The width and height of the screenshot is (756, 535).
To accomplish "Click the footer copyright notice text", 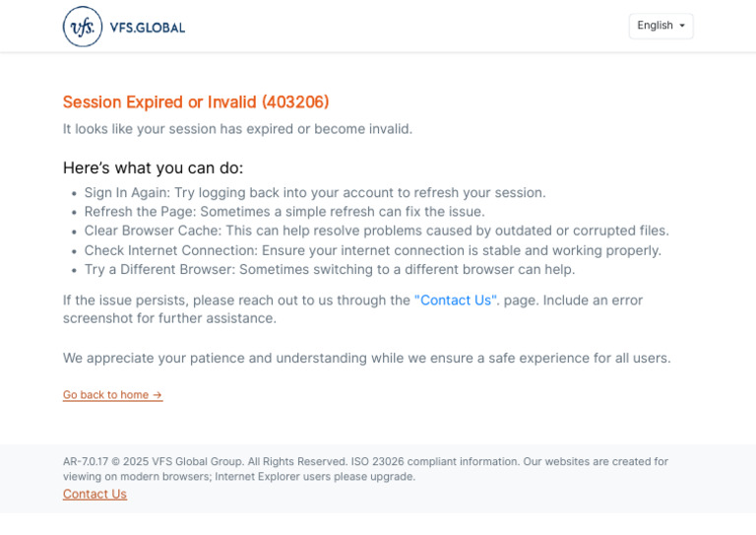I will 365,468.
